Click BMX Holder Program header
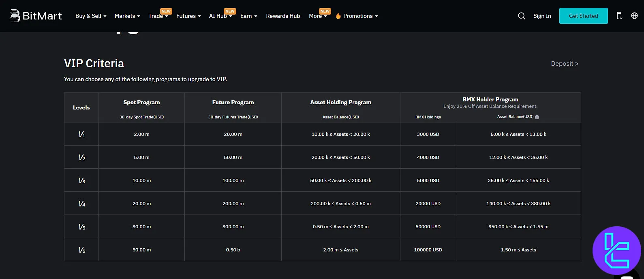 [x=490, y=99]
